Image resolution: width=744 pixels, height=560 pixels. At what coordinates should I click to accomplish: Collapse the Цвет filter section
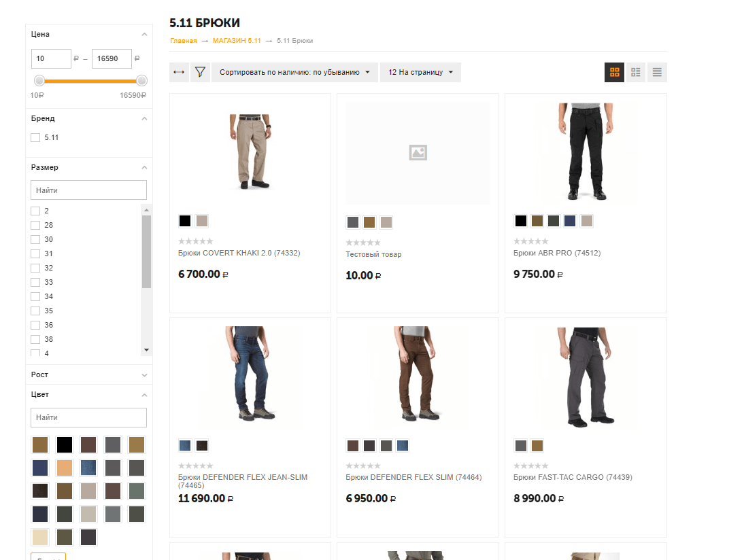coord(144,394)
